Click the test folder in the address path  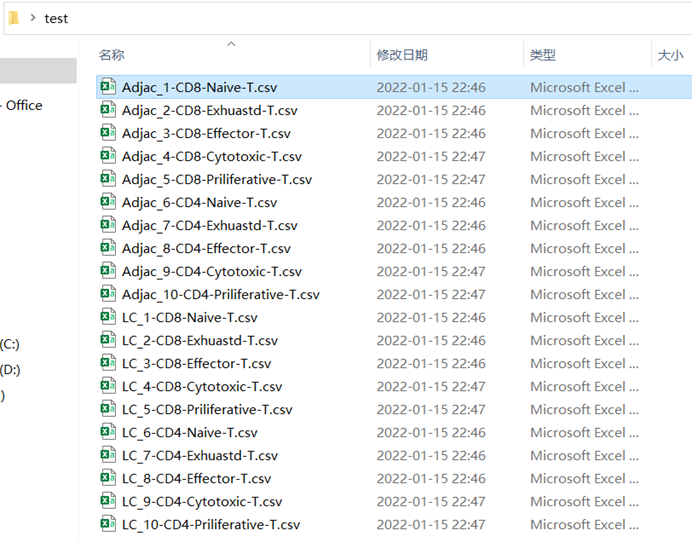tap(56, 19)
